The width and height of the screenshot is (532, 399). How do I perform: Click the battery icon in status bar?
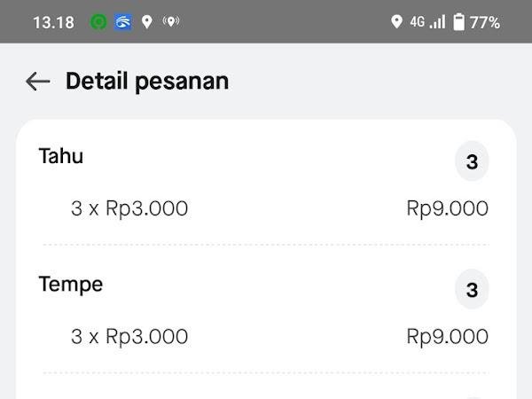pos(458,22)
